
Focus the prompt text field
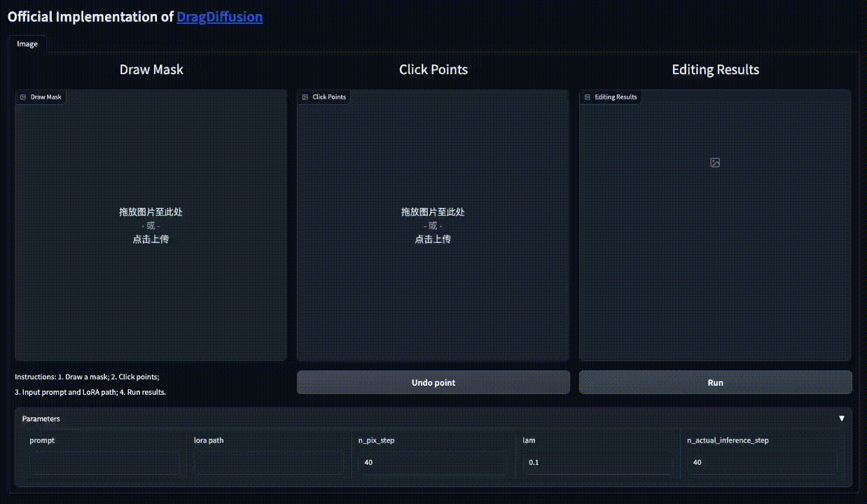coord(104,463)
